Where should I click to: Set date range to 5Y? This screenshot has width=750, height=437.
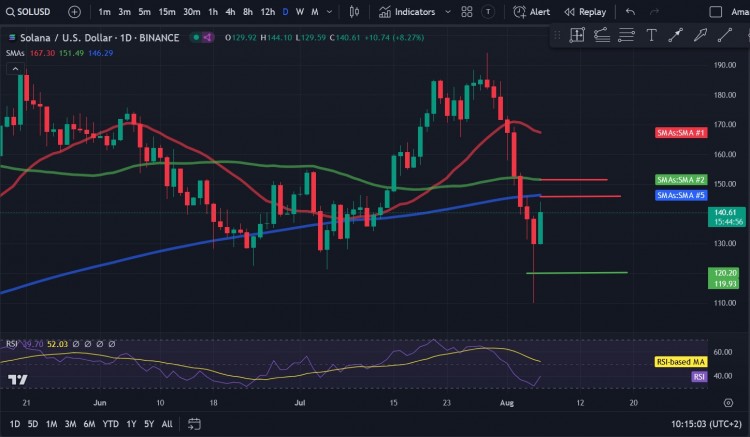pyautogui.click(x=149, y=424)
